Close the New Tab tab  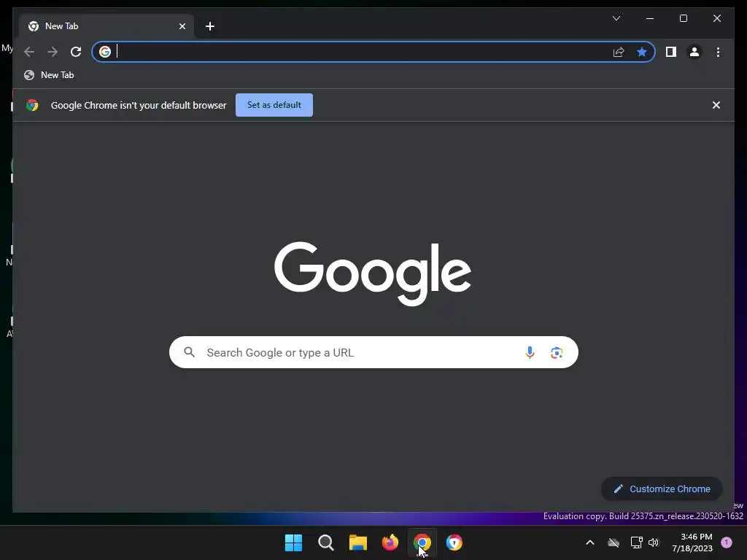pyautogui.click(x=182, y=26)
